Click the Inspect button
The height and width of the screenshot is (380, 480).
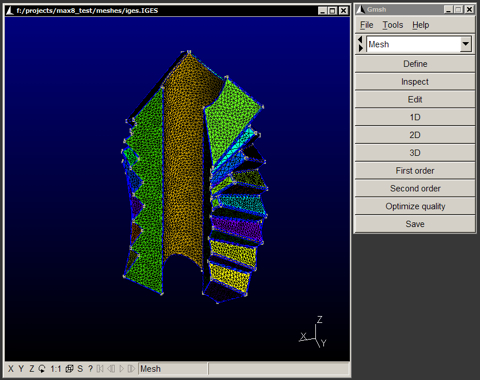[415, 82]
